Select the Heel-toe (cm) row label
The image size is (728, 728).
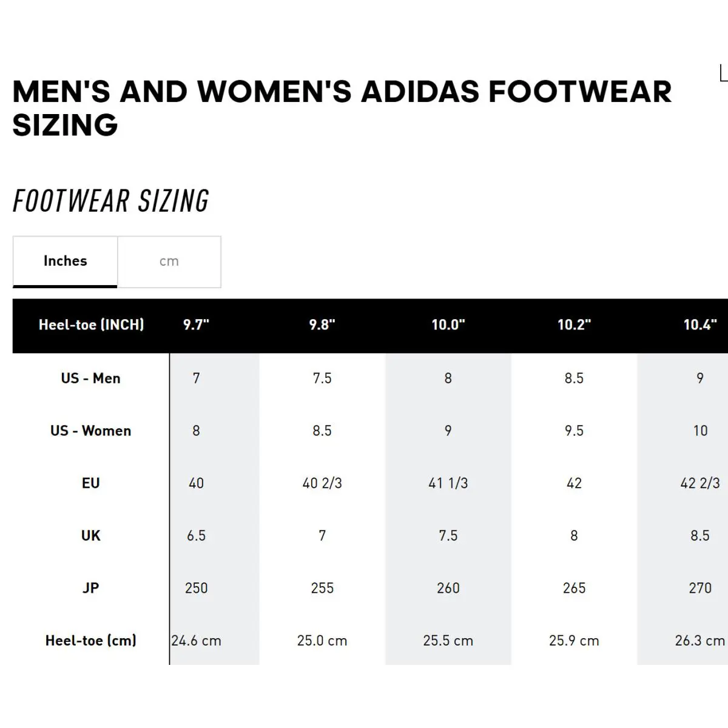91,641
